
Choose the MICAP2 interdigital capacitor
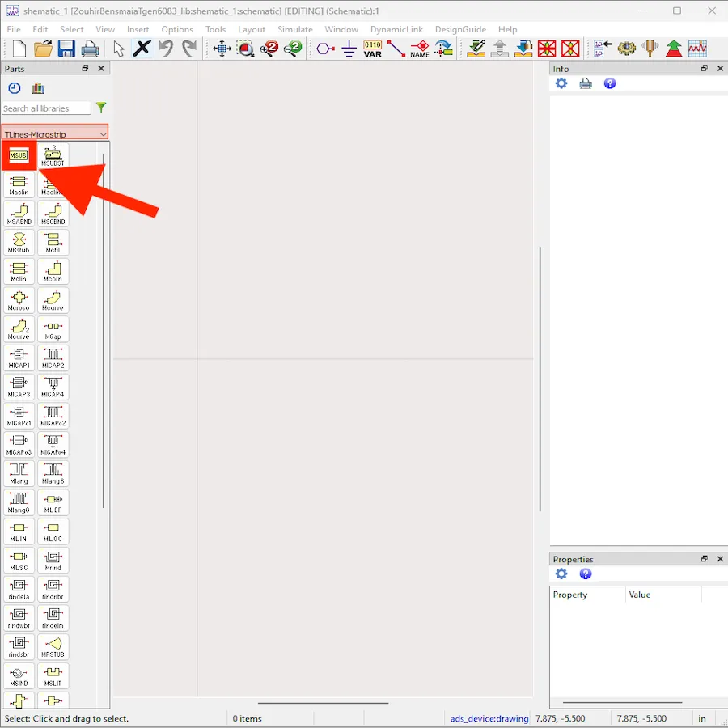(53, 358)
